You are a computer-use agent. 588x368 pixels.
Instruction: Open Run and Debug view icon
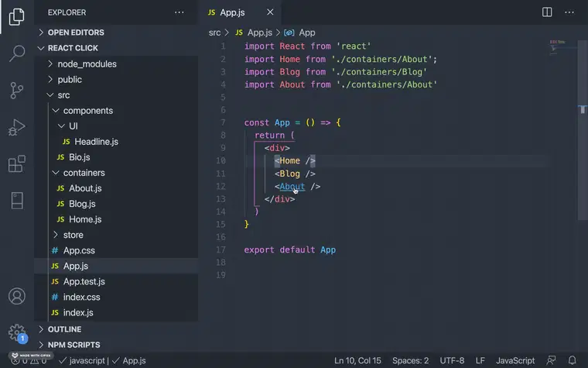click(x=16, y=127)
